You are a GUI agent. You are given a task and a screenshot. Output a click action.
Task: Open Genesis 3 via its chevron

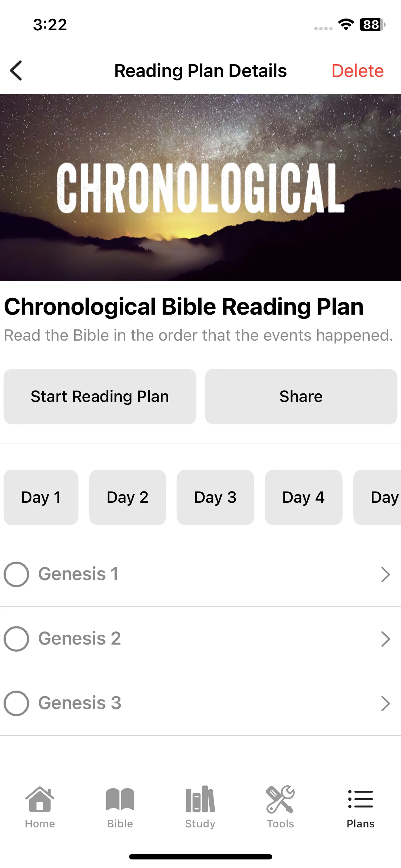coord(385,703)
